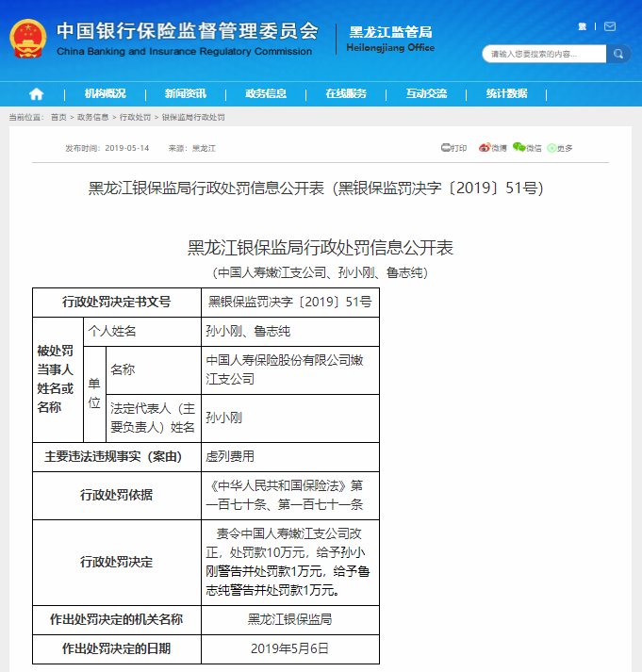The height and width of the screenshot is (672, 642).
Task: Click 黑龙江监管局 Heilongjiang Office title
Action: (x=390, y=39)
